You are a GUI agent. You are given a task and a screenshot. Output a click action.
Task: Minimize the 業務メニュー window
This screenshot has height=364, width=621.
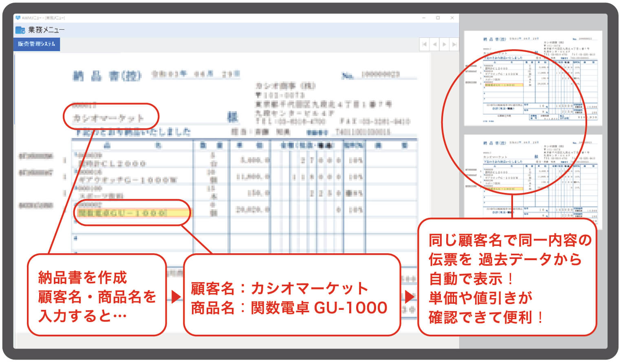(x=424, y=18)
